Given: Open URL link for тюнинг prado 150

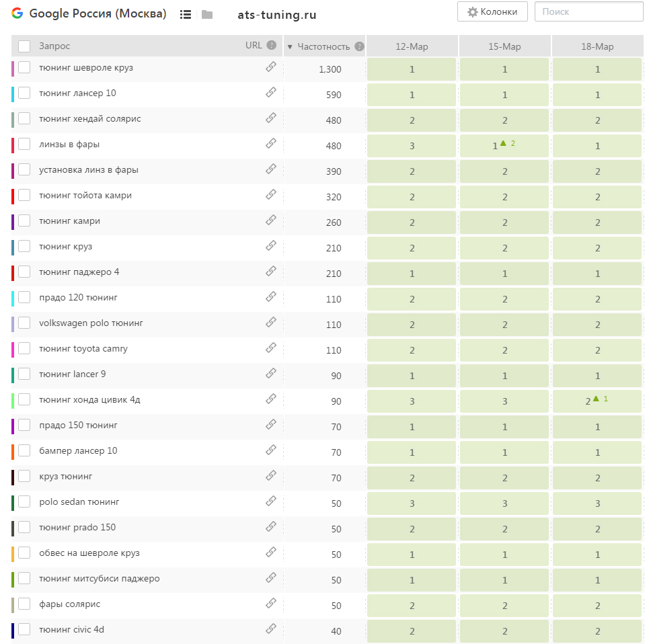Looking at the screenshot, I should tap(271, 526).
